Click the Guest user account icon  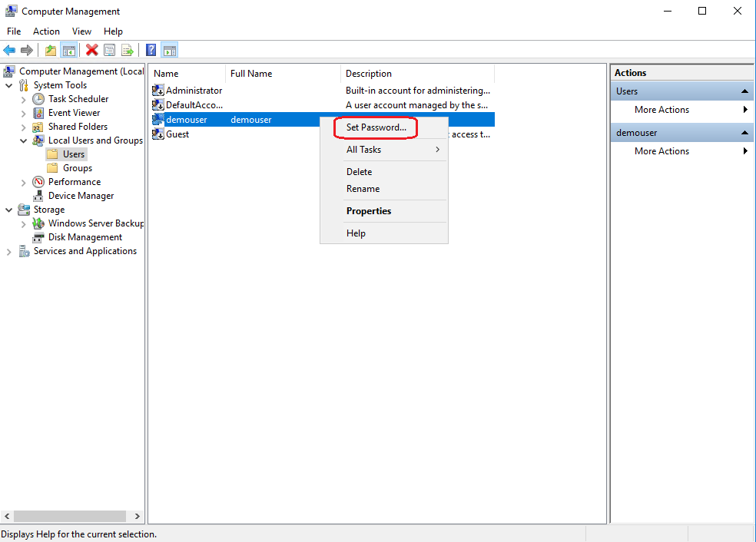point(158,134)
